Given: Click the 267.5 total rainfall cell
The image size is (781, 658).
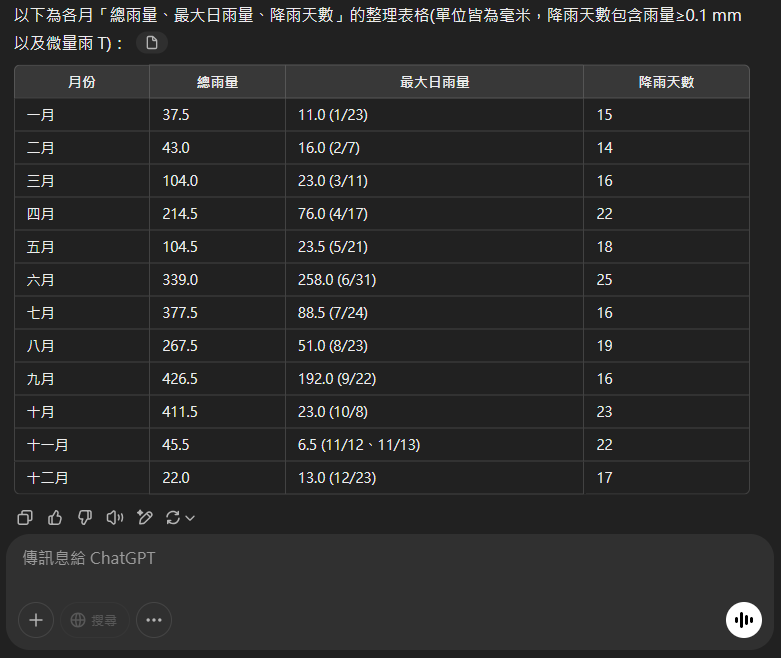Looking at the screenshot, I should tap(218, 346).
